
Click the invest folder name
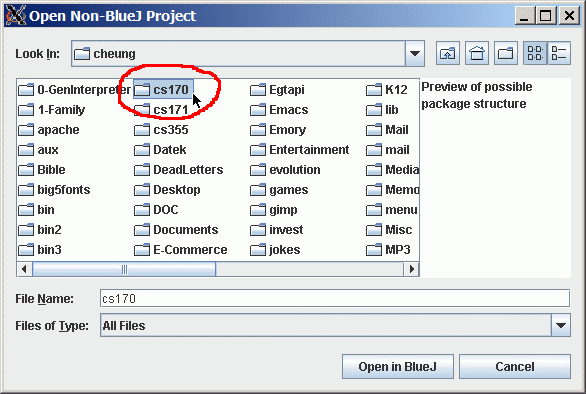click(286, 230)
